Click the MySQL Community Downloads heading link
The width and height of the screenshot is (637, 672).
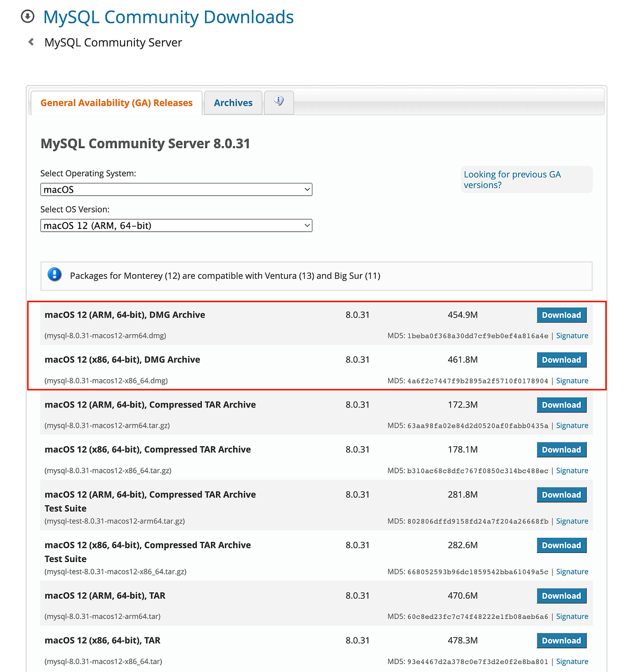point(169,16)
